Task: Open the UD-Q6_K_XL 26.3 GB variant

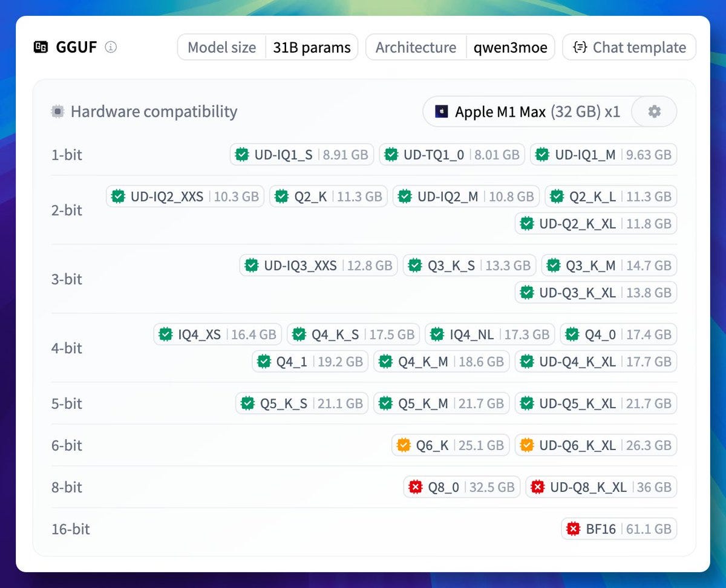Action: (596, 445)
